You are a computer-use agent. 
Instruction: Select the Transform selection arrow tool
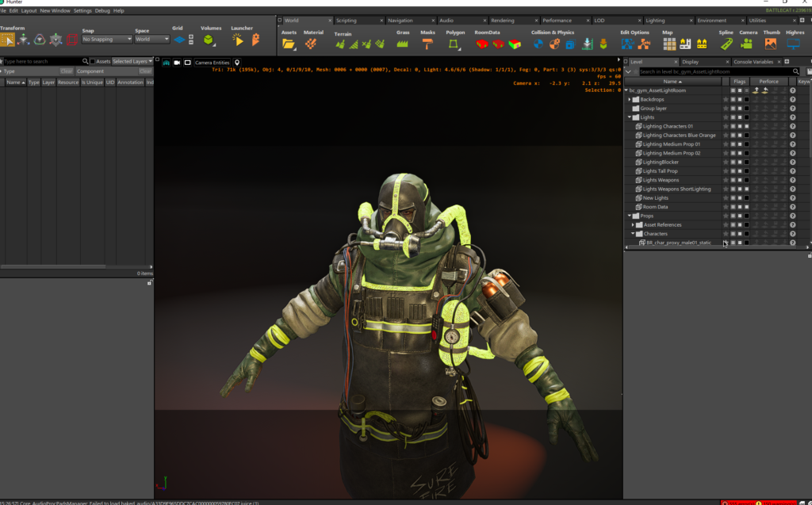(8, 40)
